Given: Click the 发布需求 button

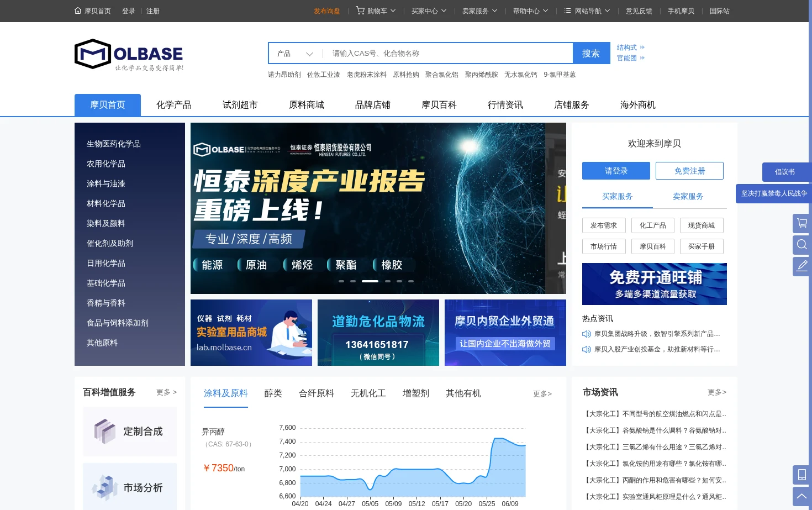Looking at the screenshot, I should [604, 225].
